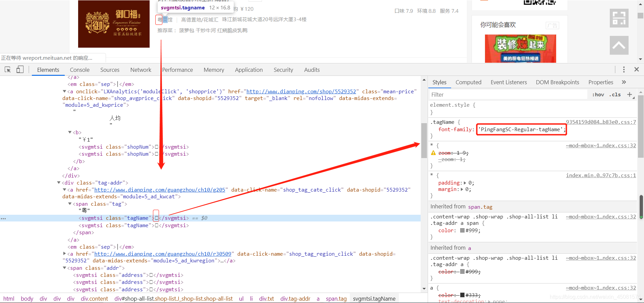Select div.tag-addr in the breadcrumb
Image resolution: width=644 pixels, height=303 pixels.
tap(295, 299)
